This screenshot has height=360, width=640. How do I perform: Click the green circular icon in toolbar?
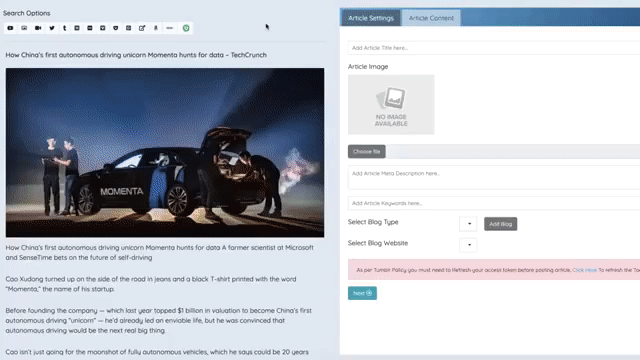pos(186,28)
